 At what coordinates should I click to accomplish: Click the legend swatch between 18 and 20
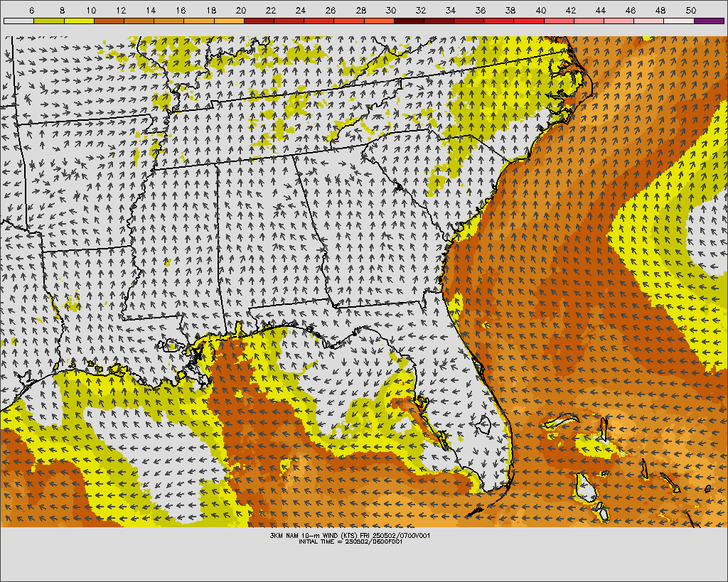tap(229, 21)
